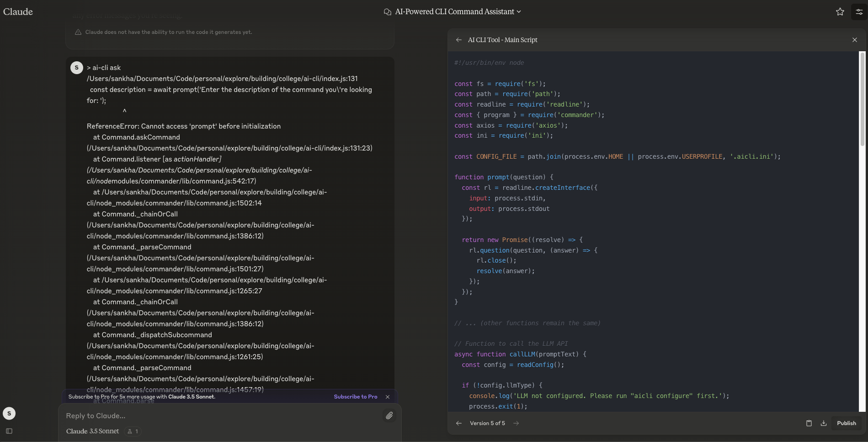Image resolution: width=868 pixels, height=442 pixels.
Task: Click the Reply to Claude input field
Action: [222, 416]
